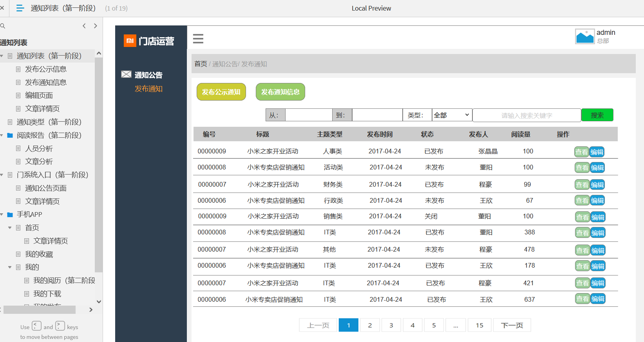Open 文章分析 page in tree
644x342 pixels.
point(39,162)
